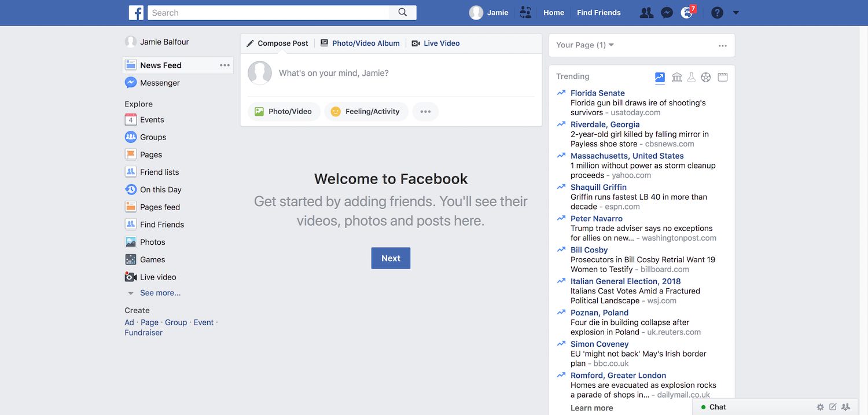This screenshot has height=415, width=868.
Task: Click the new message compose icon in chat bar
Action: click(833, 407)
